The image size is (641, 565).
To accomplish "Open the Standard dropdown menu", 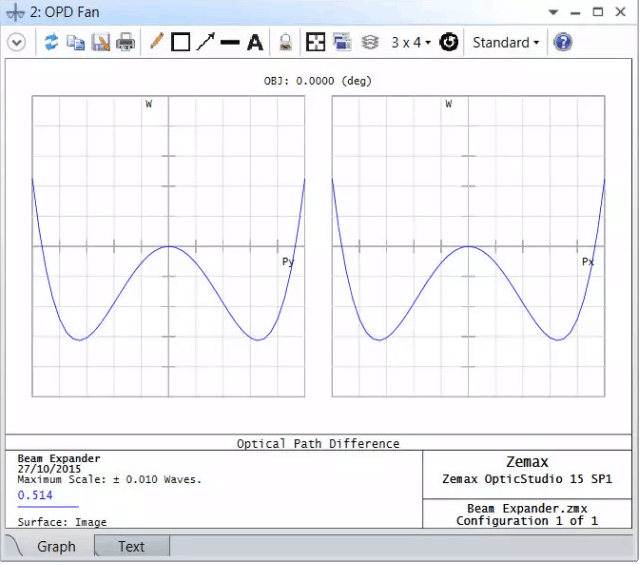I will (x=505, y=42).
